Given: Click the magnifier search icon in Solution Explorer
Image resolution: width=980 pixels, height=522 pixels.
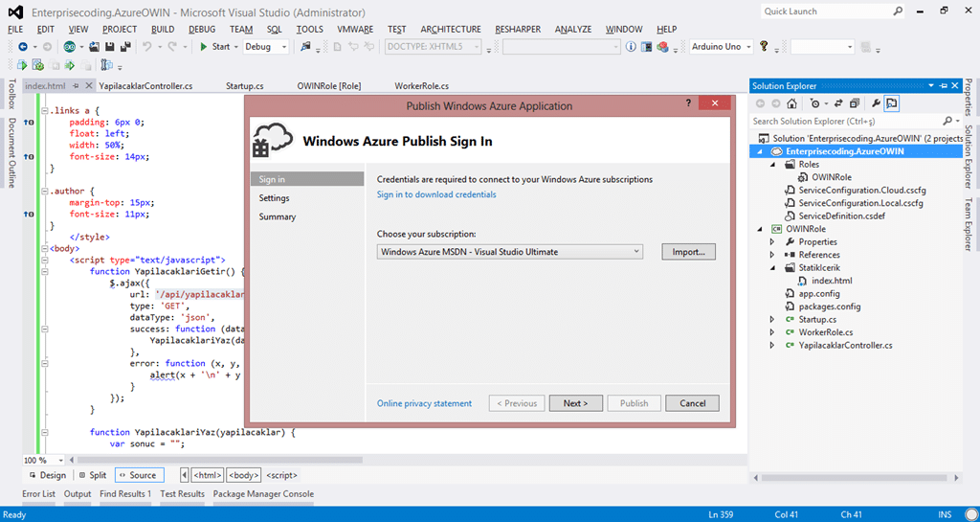Looking at the screenshot, I should pos(947,121).
